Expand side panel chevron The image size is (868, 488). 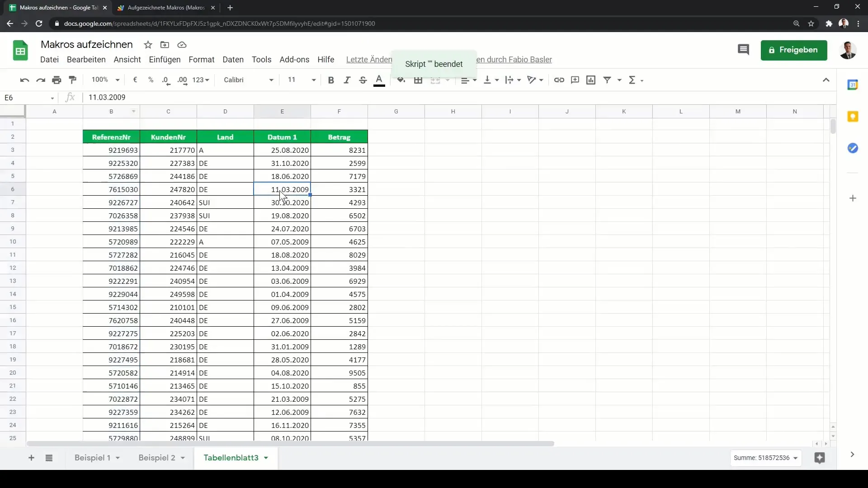tap(852, 455)
